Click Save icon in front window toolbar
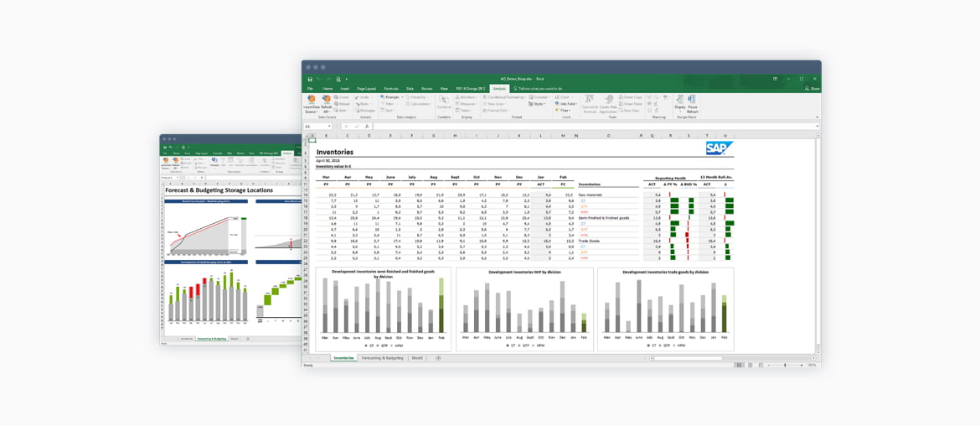This screenshot has height=426, width=980. pyautogui.click(x=310, y=80)
